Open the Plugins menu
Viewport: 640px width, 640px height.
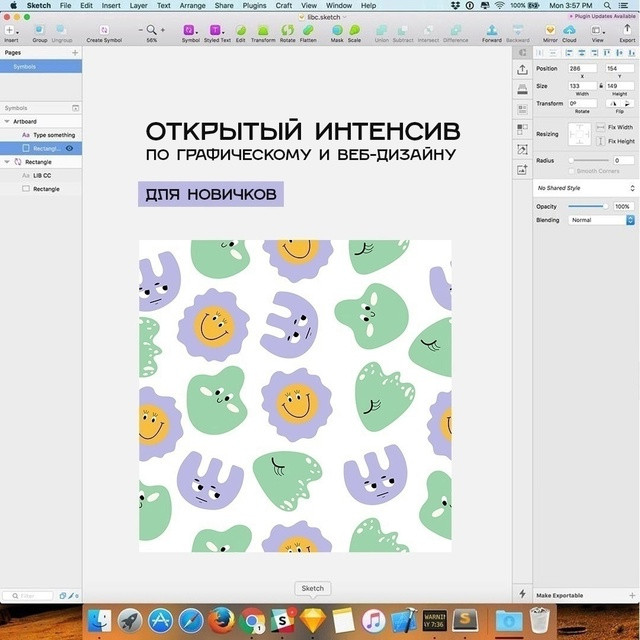[x=254, y=5]
